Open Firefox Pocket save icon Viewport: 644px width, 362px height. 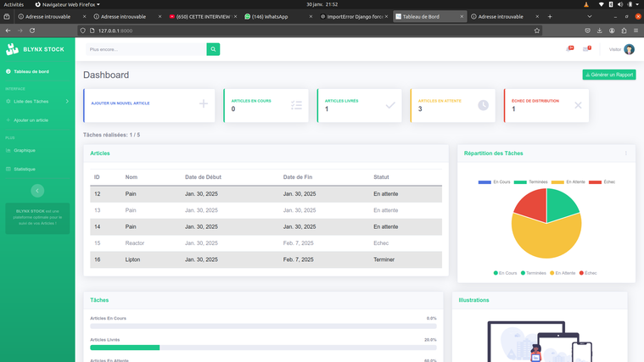(588, 31)
